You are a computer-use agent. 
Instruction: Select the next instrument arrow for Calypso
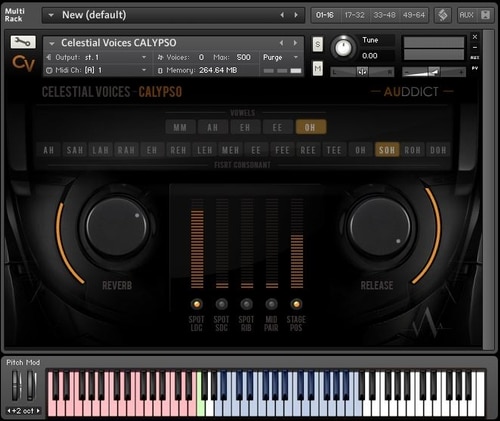pyautogui.click(x=295, y=43)
